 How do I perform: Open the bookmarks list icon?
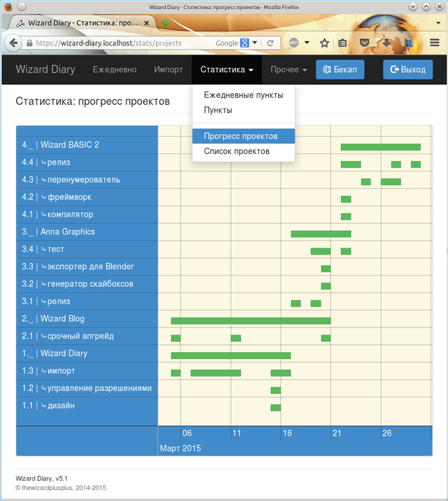tap(342, 43)
